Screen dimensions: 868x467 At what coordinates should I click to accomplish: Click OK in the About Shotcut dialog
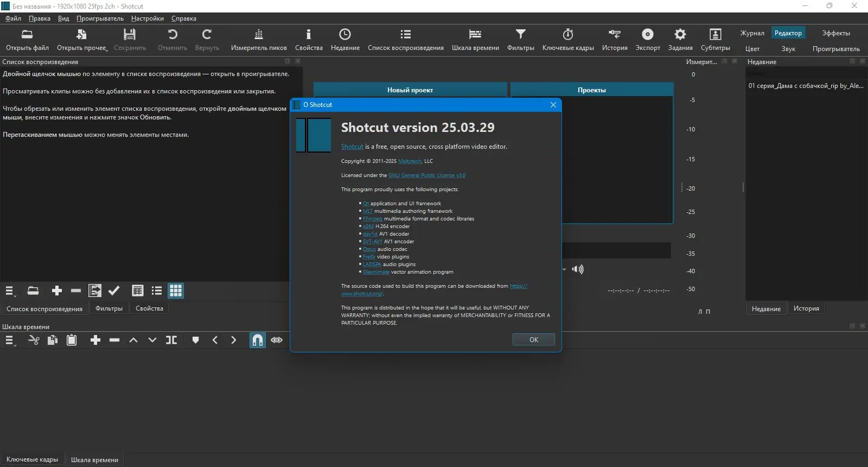[534, 339]
